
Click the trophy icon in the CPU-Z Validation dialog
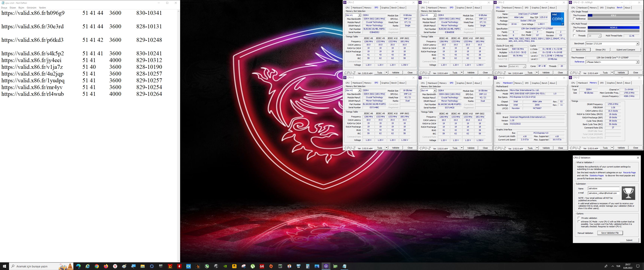click(628, 193)
